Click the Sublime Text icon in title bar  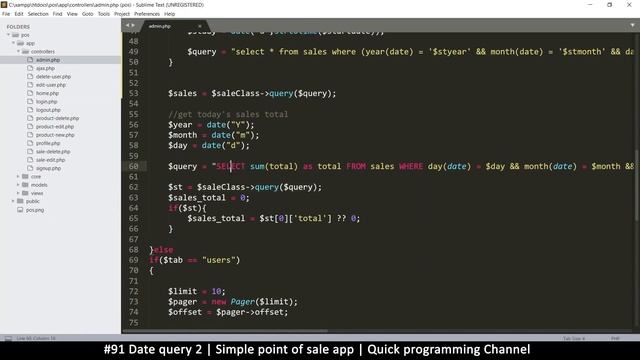pos(4,4)
